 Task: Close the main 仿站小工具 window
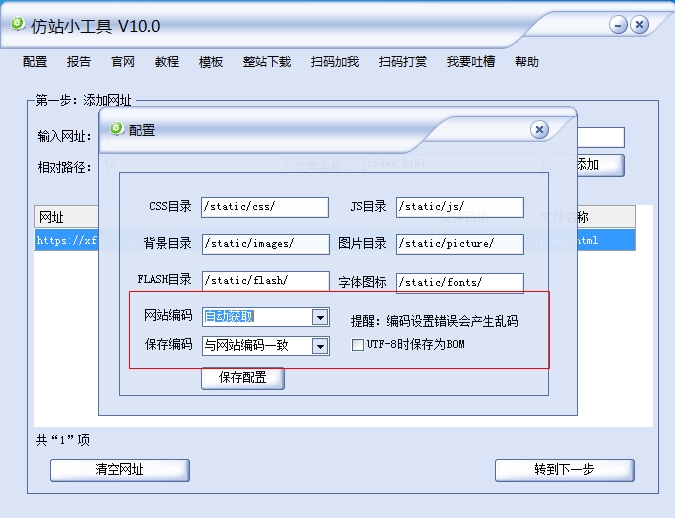click(x=639, y=25)
